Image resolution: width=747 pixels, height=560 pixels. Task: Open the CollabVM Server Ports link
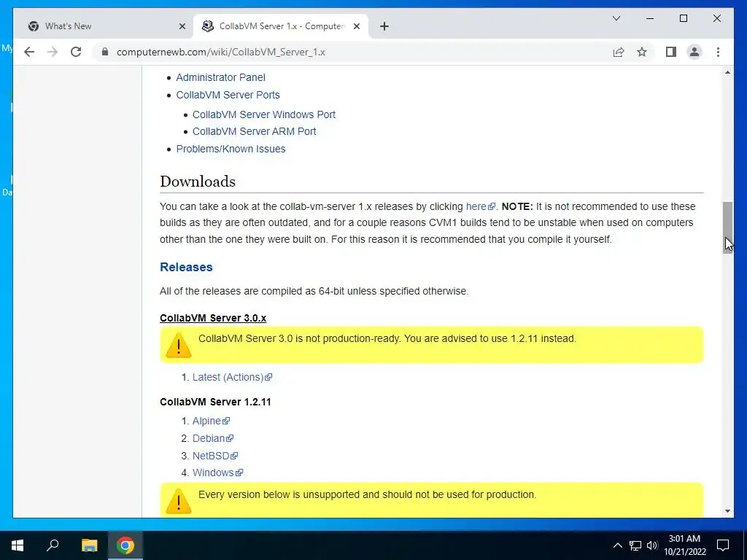click(228, 95)
